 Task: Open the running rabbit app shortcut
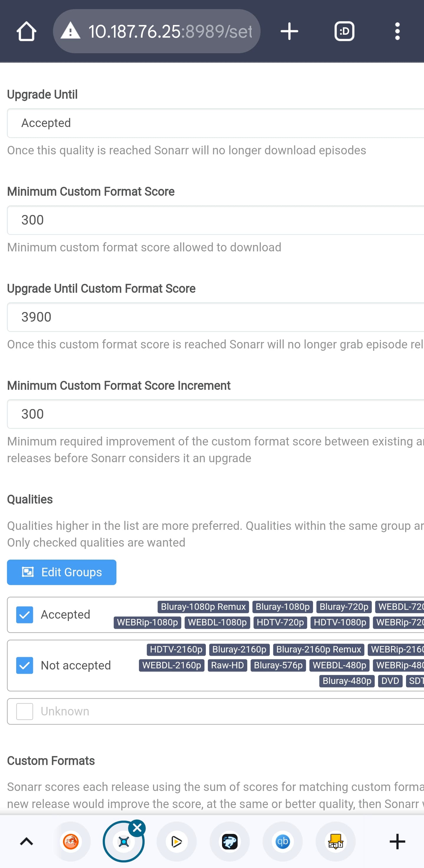(x=229, y=842)
